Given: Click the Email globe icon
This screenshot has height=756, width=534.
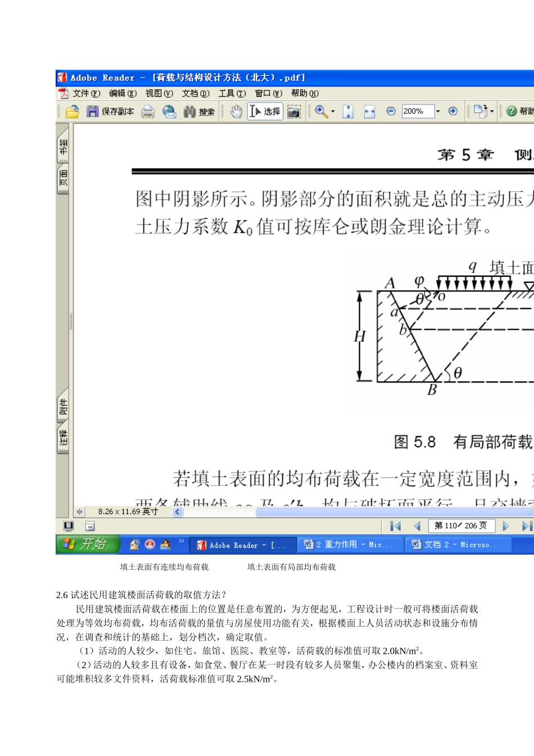Looking at the screenshot, I should tap(169, 111).
